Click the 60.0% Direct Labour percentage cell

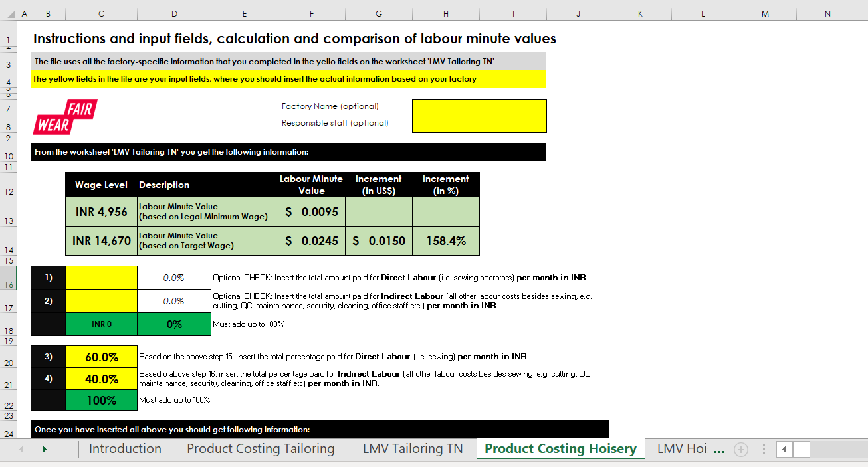(x=100, y=356)
